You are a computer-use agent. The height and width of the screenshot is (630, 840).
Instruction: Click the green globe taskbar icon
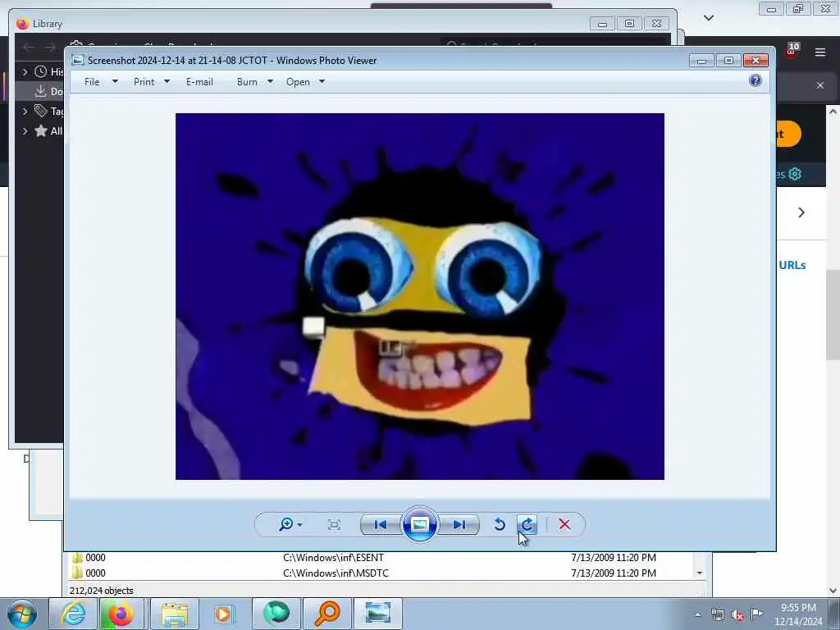[x=276, y=614]
